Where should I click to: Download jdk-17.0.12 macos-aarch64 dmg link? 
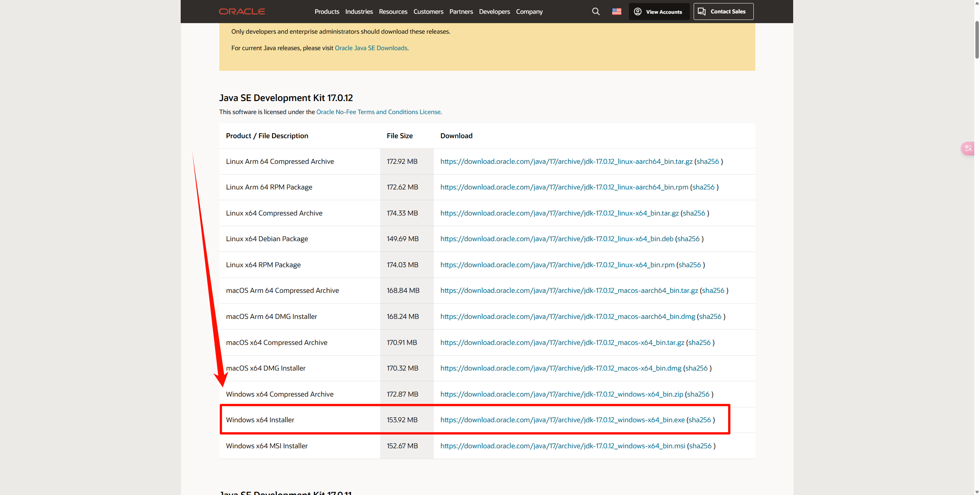567,317
